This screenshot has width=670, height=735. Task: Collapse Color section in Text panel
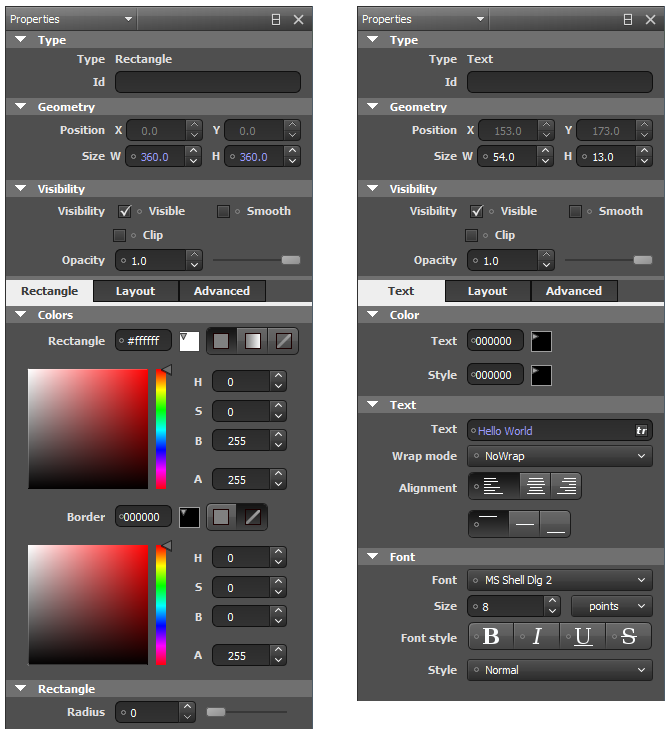point(373,315)
